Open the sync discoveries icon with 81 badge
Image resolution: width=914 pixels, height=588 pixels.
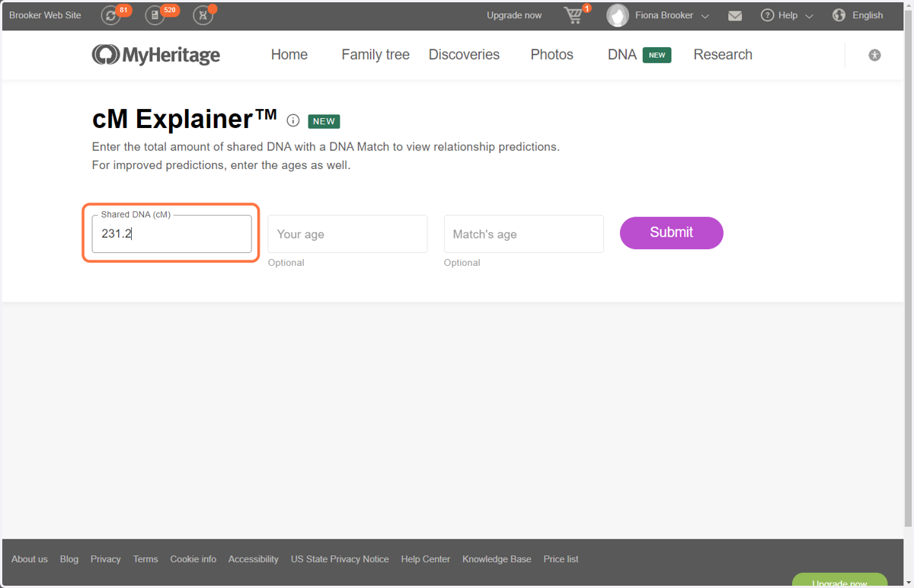[111, 15]
